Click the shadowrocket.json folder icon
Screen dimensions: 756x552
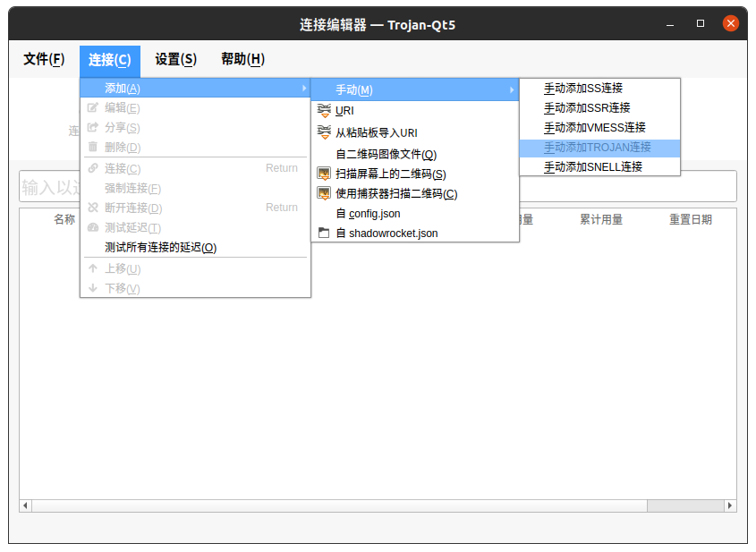pyautogui.click(x=324, y=233)
